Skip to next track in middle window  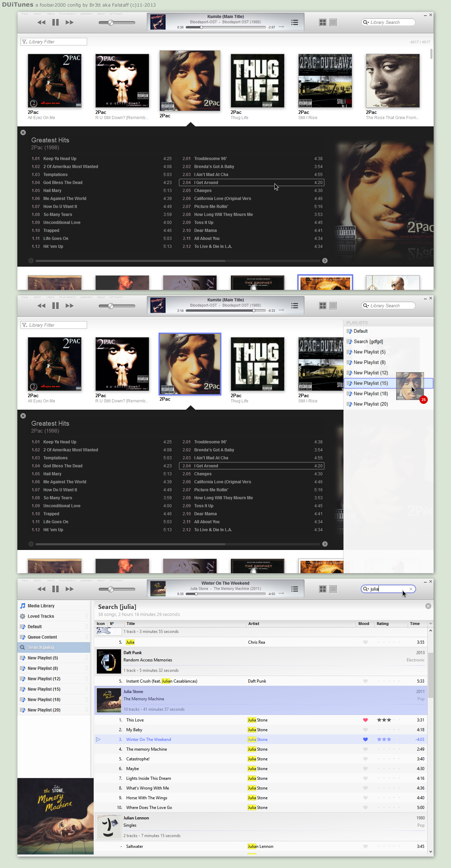[x=69, y=306]
